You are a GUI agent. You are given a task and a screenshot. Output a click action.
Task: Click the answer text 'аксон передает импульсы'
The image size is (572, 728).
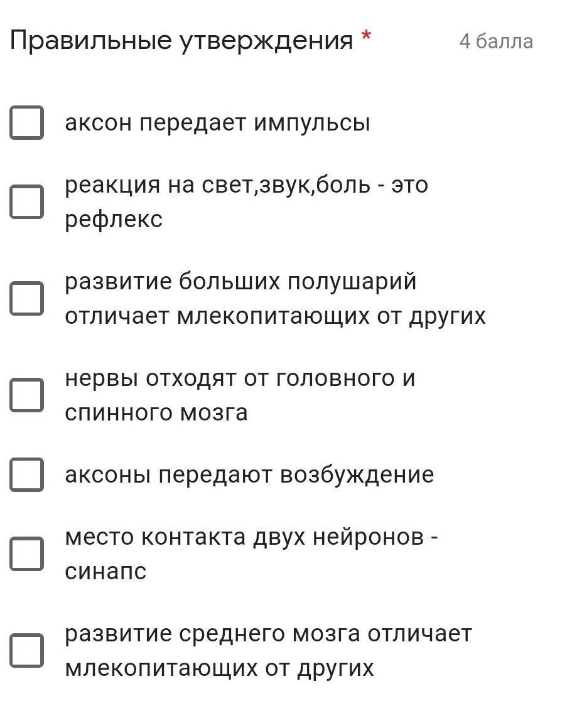pos(217,124)
